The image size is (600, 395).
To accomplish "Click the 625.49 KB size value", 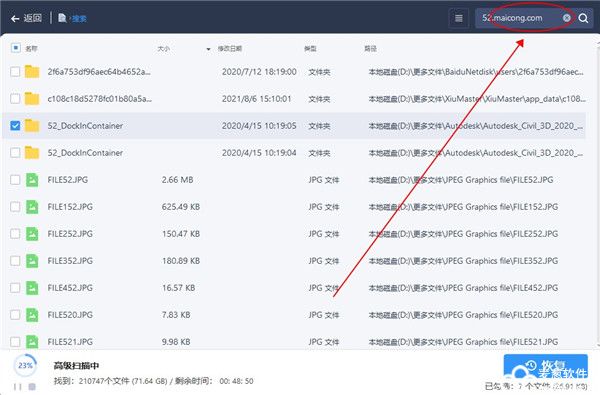I will 181,207.
